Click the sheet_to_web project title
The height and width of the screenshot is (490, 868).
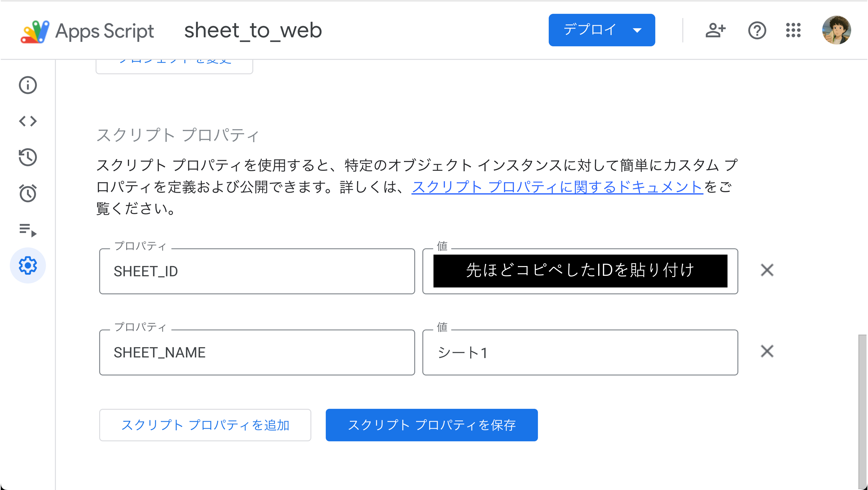(x=253, y=31)
